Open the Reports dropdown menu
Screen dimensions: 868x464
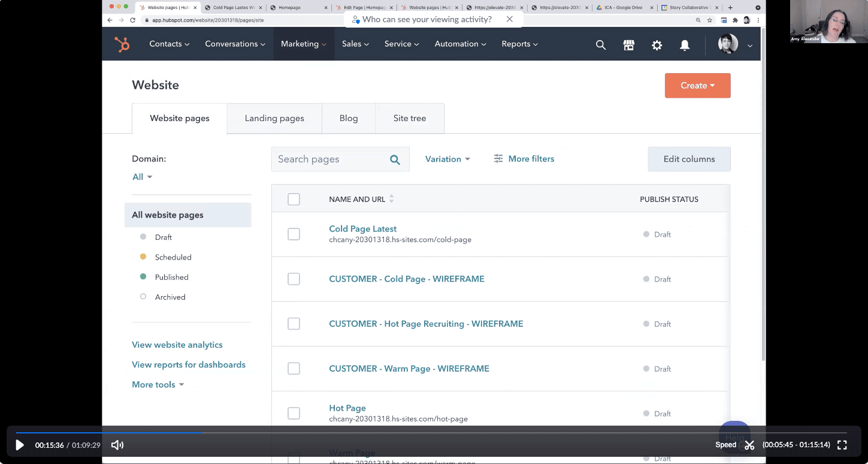click(x=520, y=44)
